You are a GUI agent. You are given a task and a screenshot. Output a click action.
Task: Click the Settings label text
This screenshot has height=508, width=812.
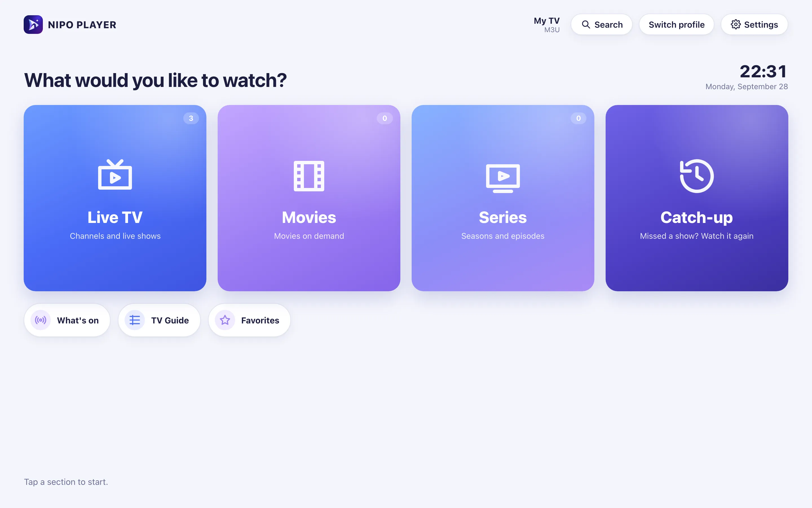(x=761, y=25)
